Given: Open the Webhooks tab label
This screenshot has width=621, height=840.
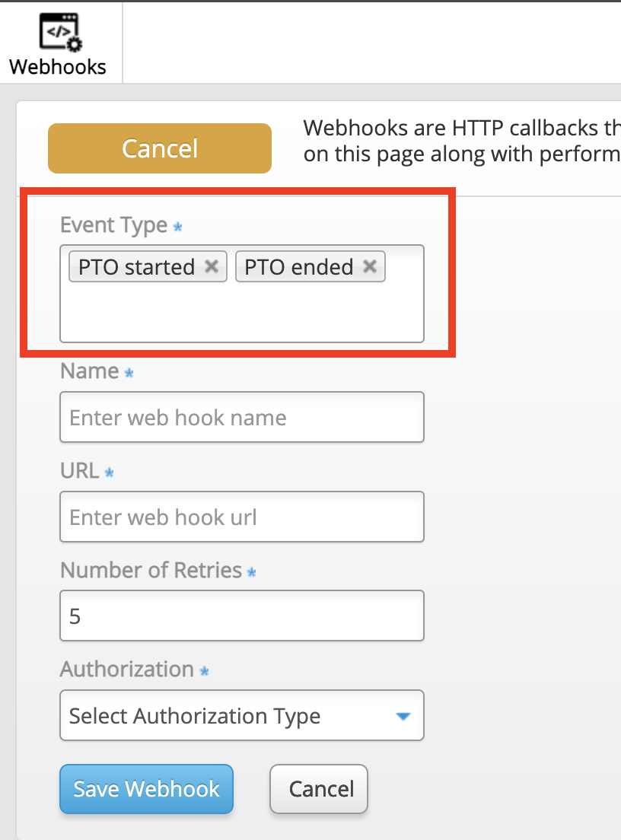Looking at the screenshot, I should (x=58, y=67).
